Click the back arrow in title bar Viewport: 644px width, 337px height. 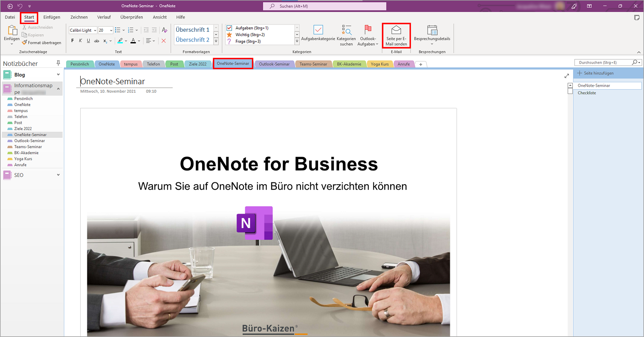tap(10, 6)
